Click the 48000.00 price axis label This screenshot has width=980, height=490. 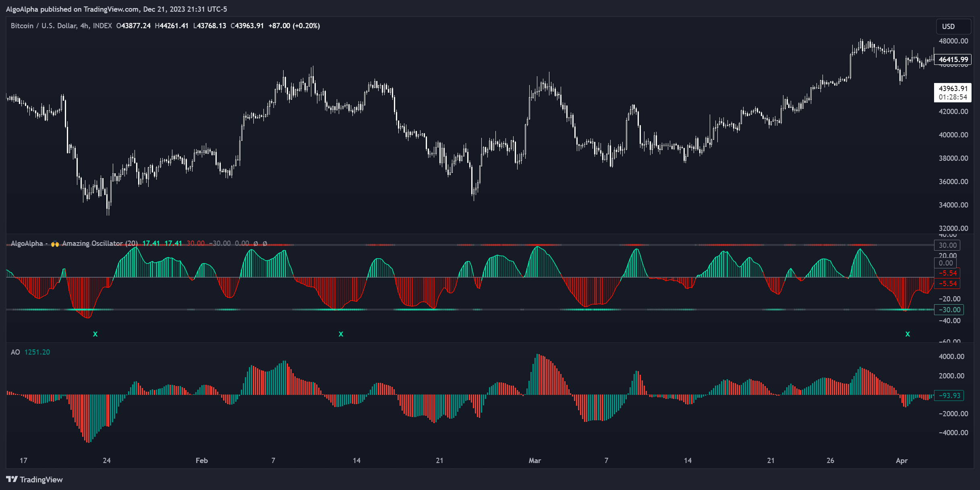(x=953, y=41)
